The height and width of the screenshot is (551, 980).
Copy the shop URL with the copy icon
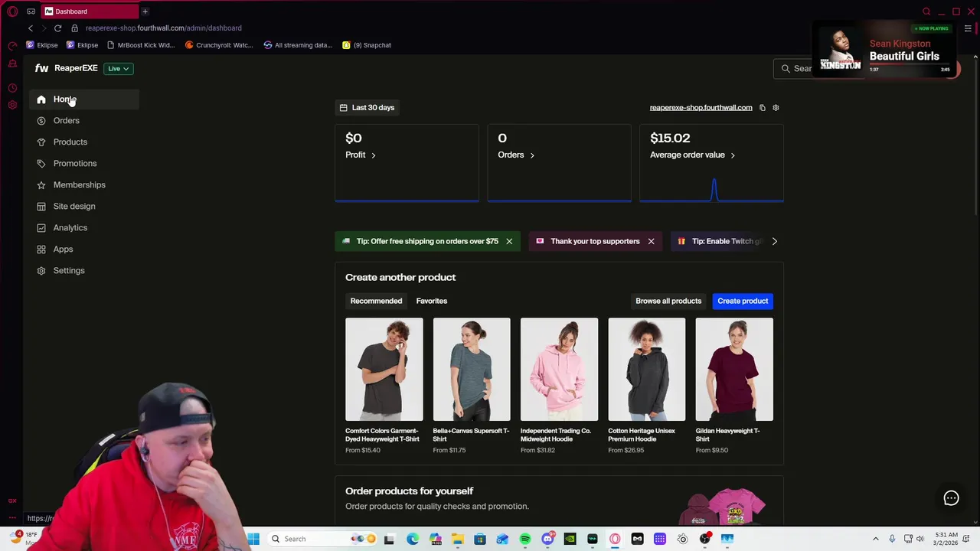pyautogui.click(x=763, y=108)
